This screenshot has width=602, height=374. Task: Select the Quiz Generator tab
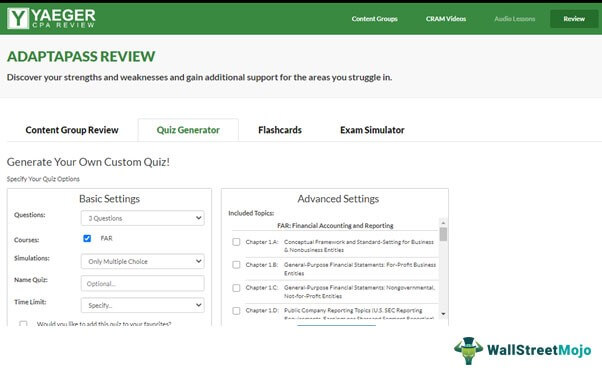point(188,130)
